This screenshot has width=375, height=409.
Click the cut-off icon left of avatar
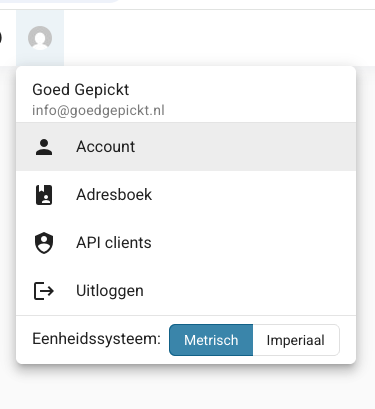click(1, 38)
